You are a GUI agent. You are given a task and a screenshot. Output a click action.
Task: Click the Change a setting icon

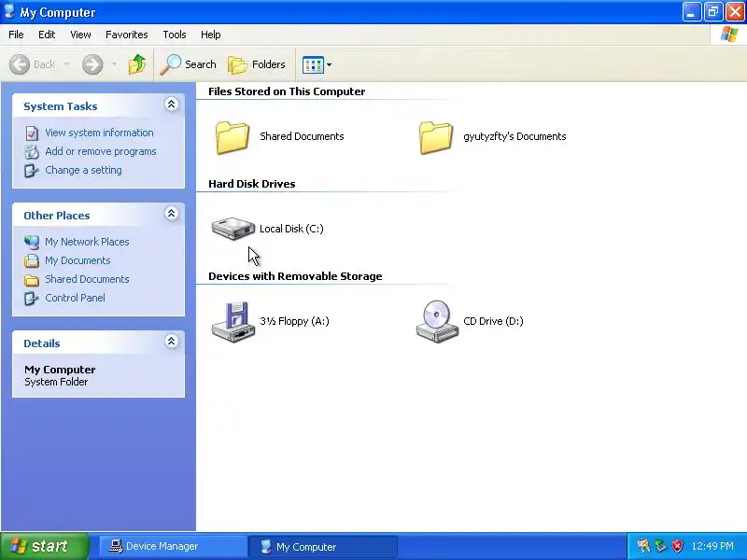pyautogui.click(x=32, y=171)
